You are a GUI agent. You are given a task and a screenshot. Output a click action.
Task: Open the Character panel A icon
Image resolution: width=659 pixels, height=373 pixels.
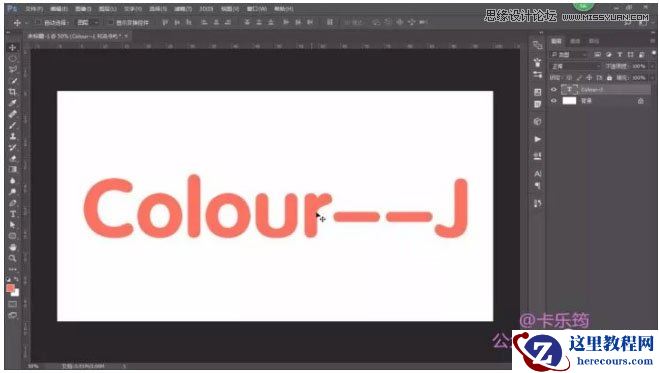[538, 173]
